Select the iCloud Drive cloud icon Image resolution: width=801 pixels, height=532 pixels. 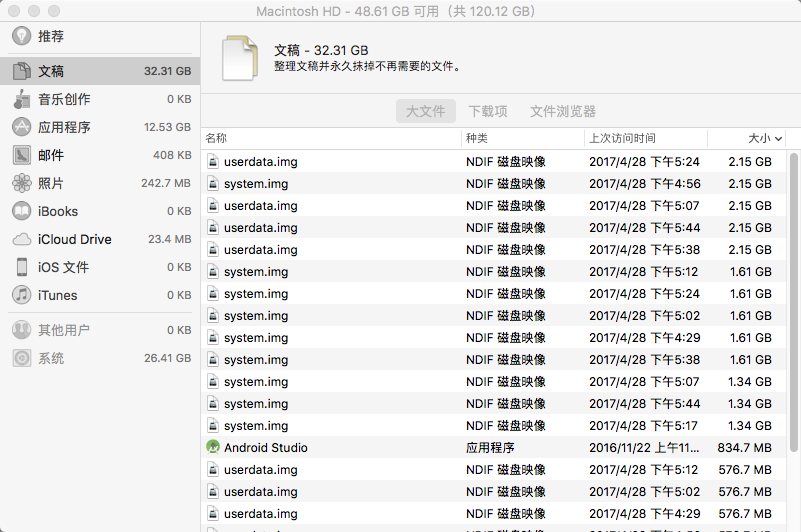point(21,239)
